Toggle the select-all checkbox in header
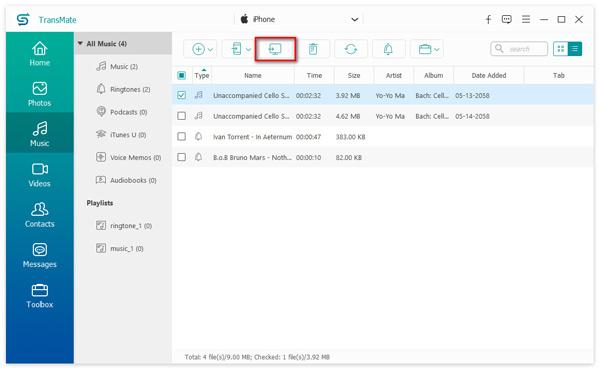This screenshot has height=370, width=600. (181, 75)
